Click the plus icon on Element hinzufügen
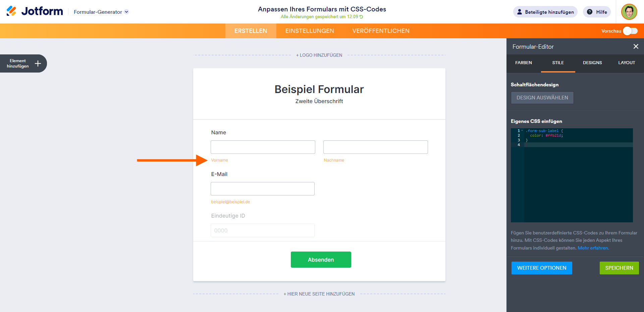This screenshot has width=644, height=312. [38, 63]
